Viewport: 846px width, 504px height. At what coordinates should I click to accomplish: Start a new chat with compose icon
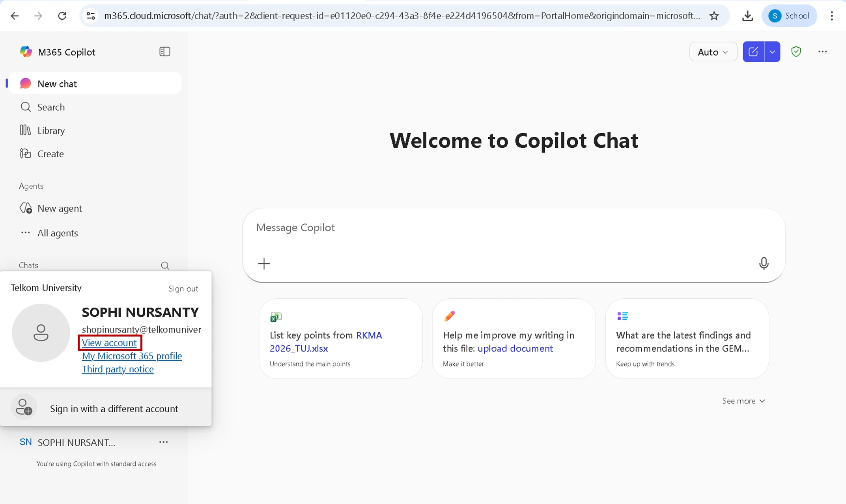[x=753, y=52]
